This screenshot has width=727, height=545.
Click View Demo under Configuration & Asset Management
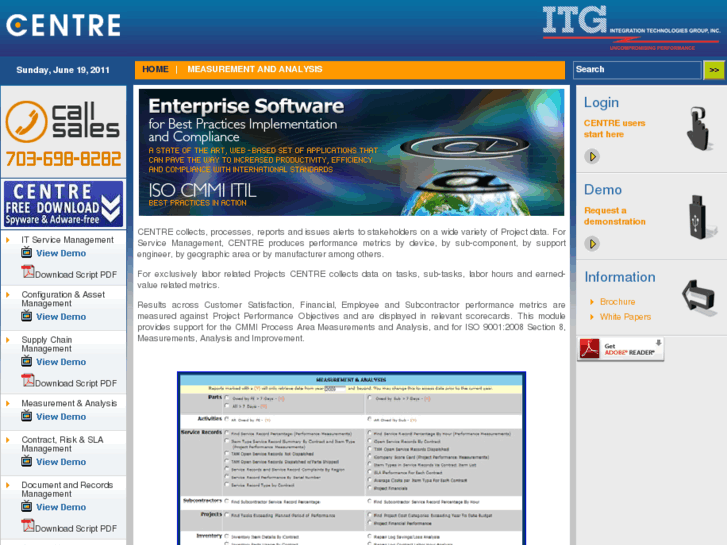click(61, 317)
